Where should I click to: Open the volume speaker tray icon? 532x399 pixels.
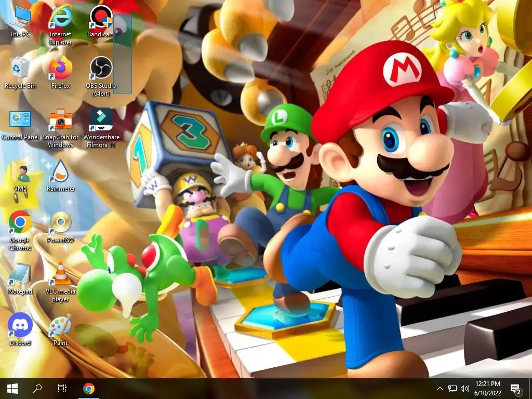[x=465, y=389]
